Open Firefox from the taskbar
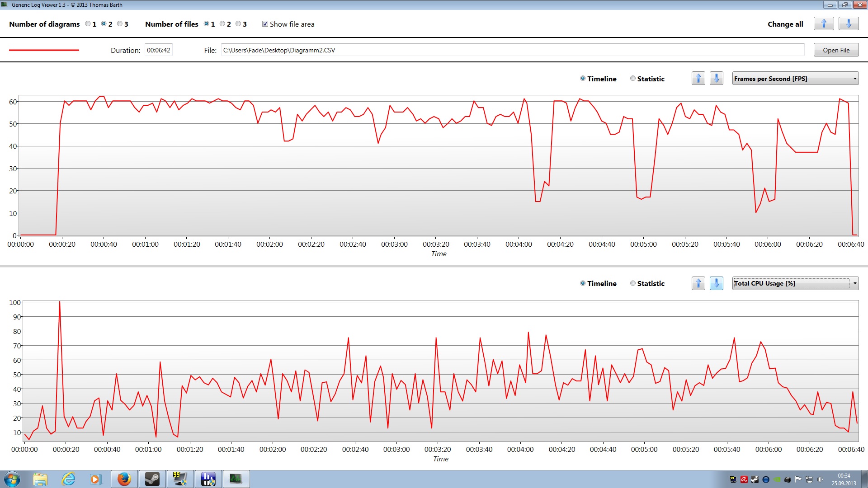 pyautogui.click(x=124, y=479)
